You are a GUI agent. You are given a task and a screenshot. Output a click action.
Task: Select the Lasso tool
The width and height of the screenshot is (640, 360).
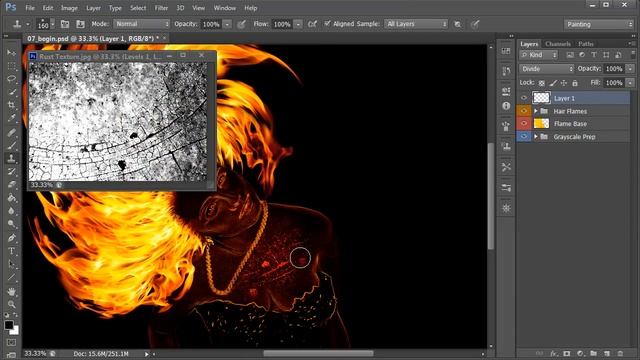coord(11,79)
